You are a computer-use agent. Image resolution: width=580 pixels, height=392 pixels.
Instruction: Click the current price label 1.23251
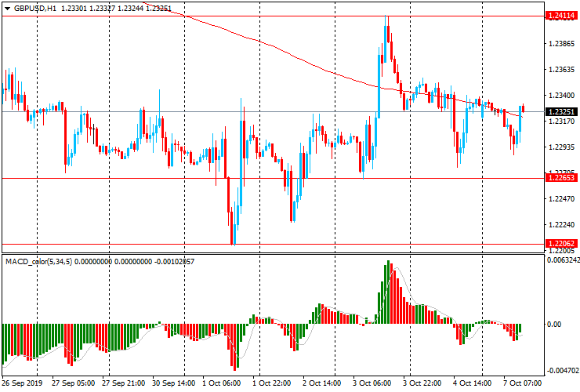[562, 112]
